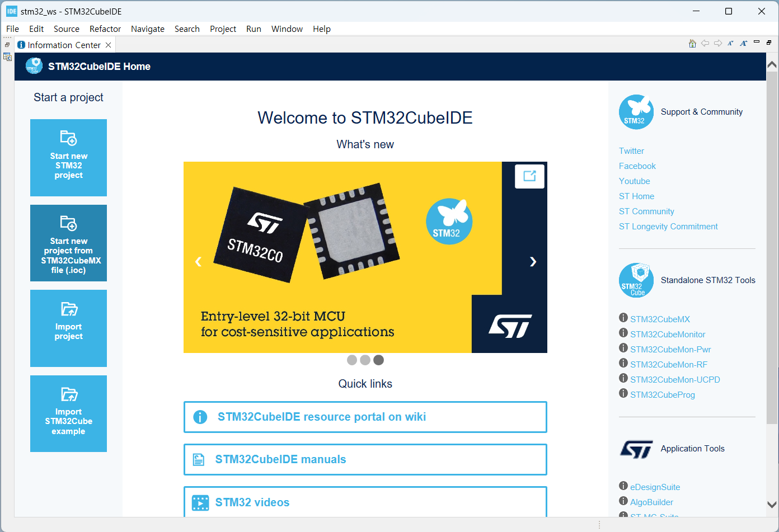The width and height of the screenshot is (779, 532).
Task: Click the STM32CubeIDE Home logo icon
Action: click(x=34, y=66)
